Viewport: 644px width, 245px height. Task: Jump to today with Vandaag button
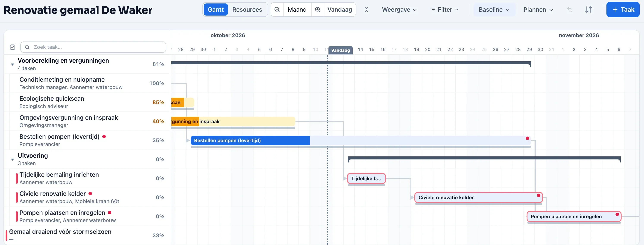pyautogui.click(x=339, y=10)
